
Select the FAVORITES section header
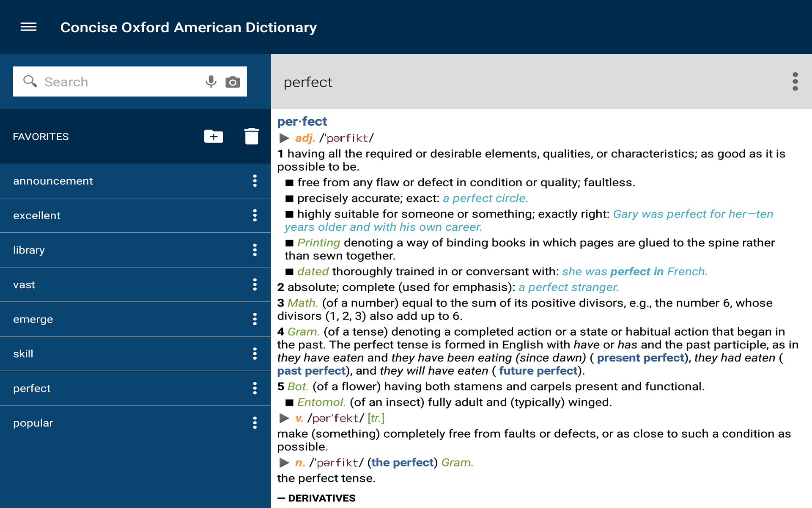(x=41, y=136)
